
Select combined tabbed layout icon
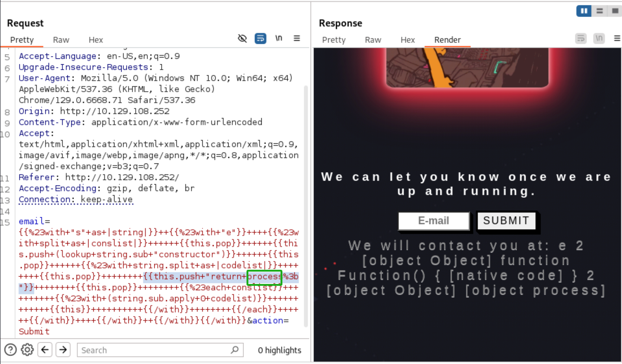(x=615, y=11)
